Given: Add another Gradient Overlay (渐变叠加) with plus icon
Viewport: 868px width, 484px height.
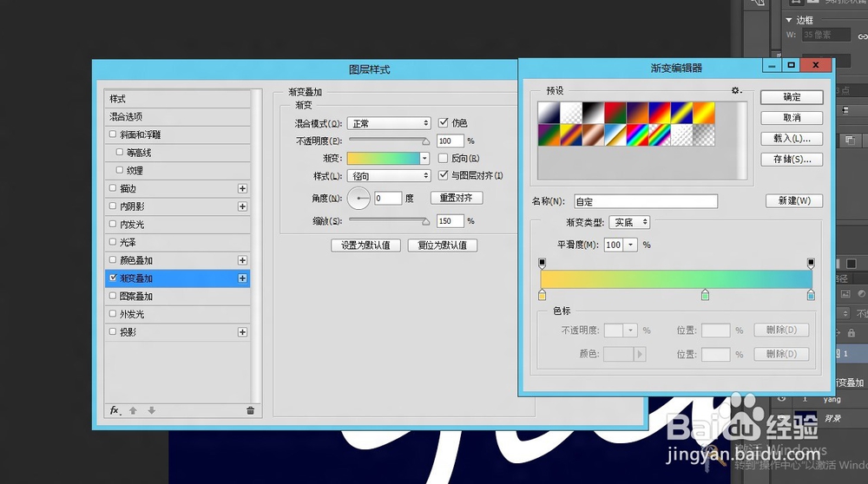Looking at the screenshot, I should coord(242,278).
